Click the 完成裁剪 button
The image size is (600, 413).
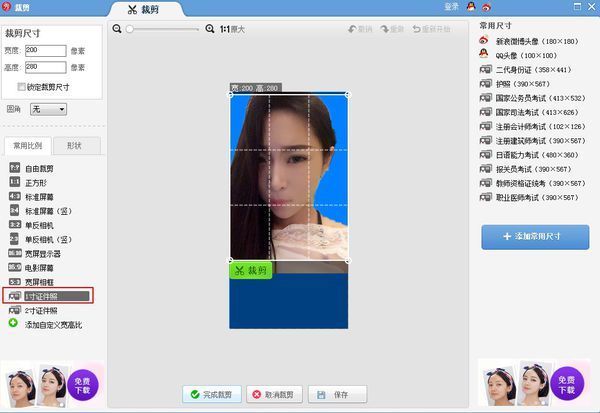pos(210,395)
